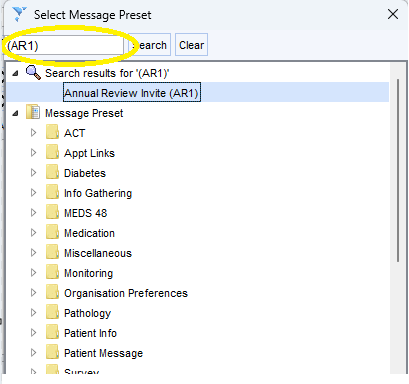Image resolution: width=409 pixels, height=384 pixels.
Task: Click the vertical scrollbar of the tree
Action: click(x=398, y=170)
